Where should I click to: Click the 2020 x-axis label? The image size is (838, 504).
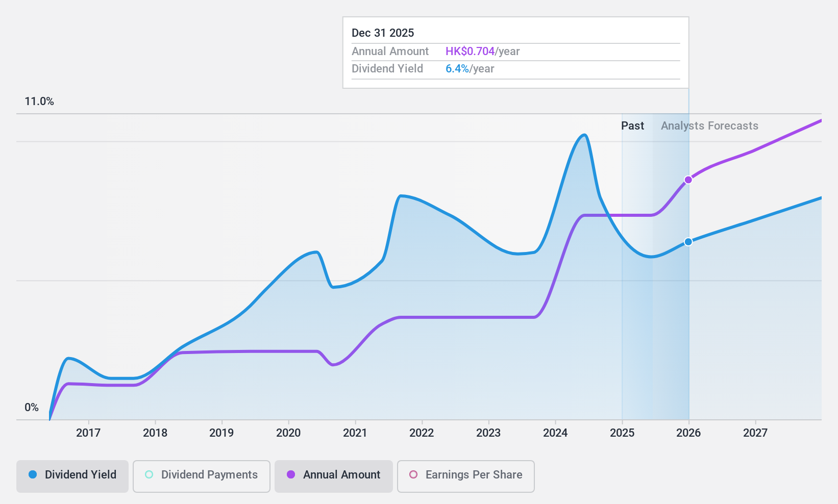click(x=288, y=433)
